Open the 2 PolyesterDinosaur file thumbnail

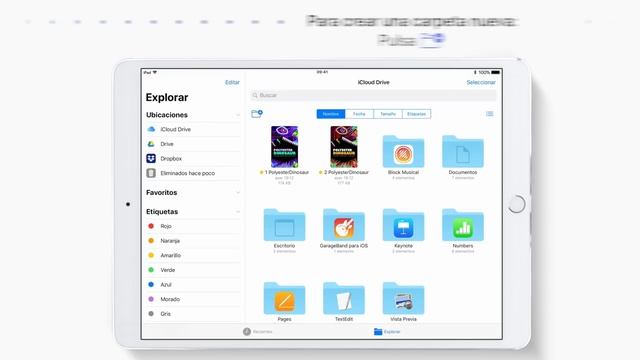[x=344, y=147]
